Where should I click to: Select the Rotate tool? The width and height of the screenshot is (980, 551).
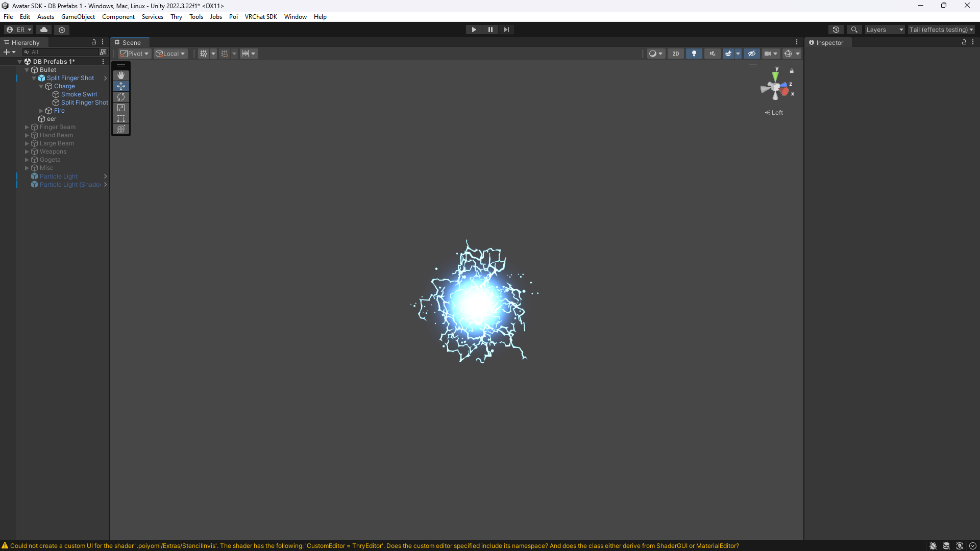pos(121,97)
